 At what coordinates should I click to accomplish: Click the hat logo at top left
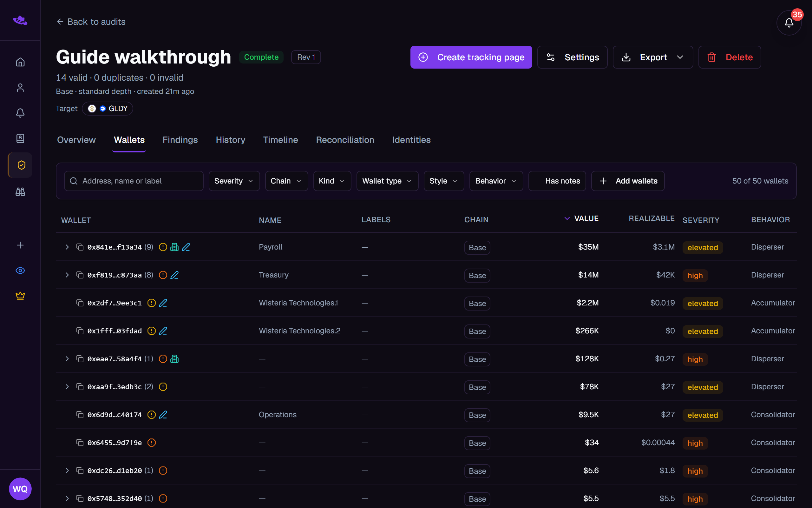click(x=20, y=21)
